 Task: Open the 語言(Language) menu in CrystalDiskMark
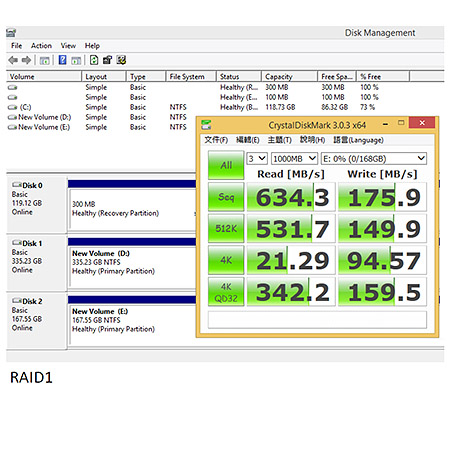point(358,140)
